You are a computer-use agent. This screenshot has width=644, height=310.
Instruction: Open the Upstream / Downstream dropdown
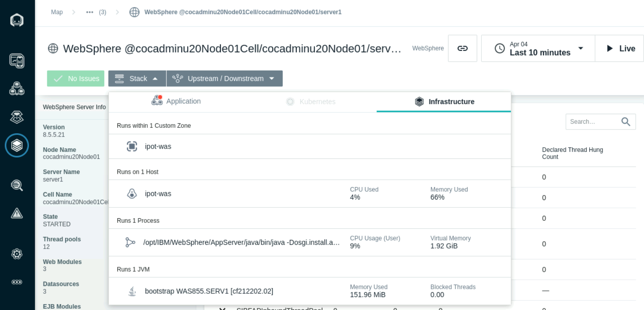tap(225, 78)
